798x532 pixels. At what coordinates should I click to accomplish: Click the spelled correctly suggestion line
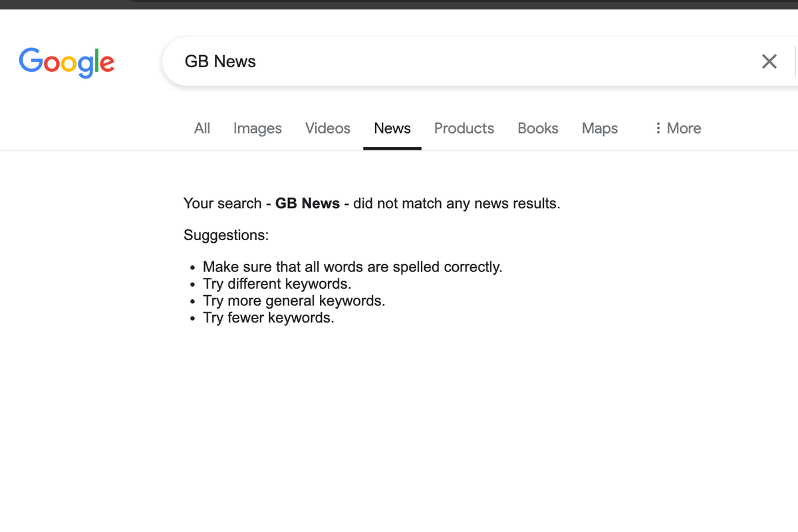pos(352,267)
